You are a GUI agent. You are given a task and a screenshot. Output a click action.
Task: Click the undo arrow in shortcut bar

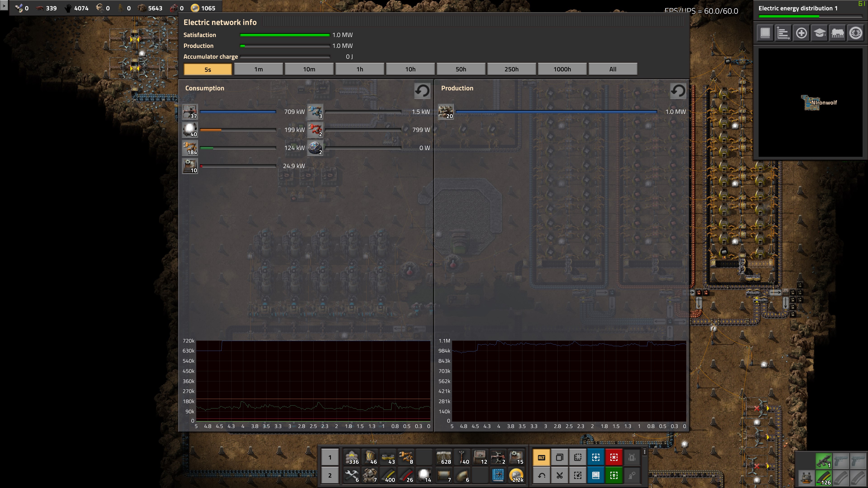tap(542, 476)
